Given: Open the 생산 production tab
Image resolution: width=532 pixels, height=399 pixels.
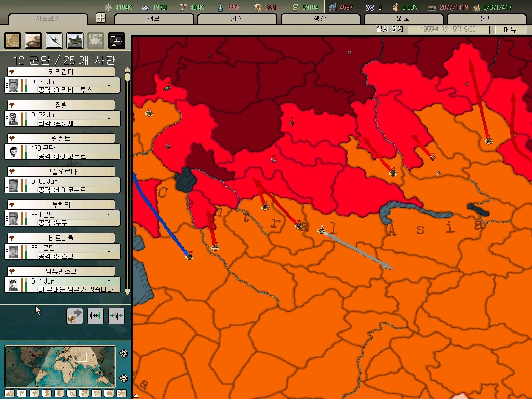Looking at the screenshot, I should point(320,18).
